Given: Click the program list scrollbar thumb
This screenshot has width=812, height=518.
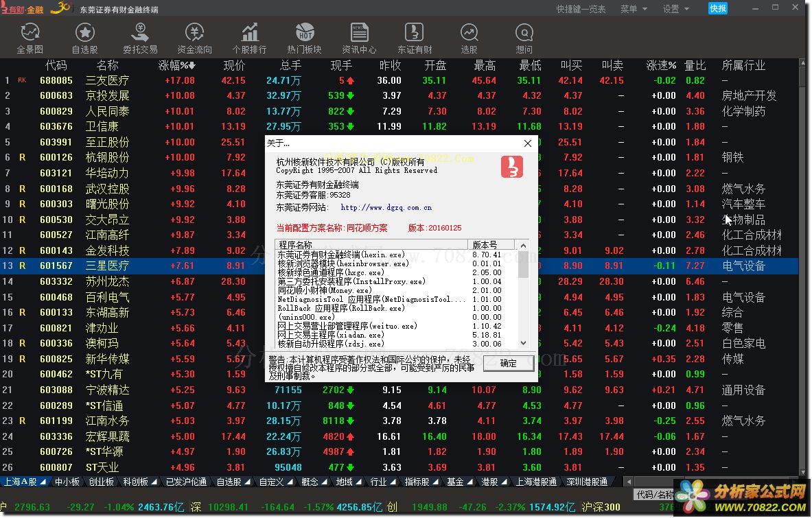Looking at the screenshot, I should click(523, 265).
